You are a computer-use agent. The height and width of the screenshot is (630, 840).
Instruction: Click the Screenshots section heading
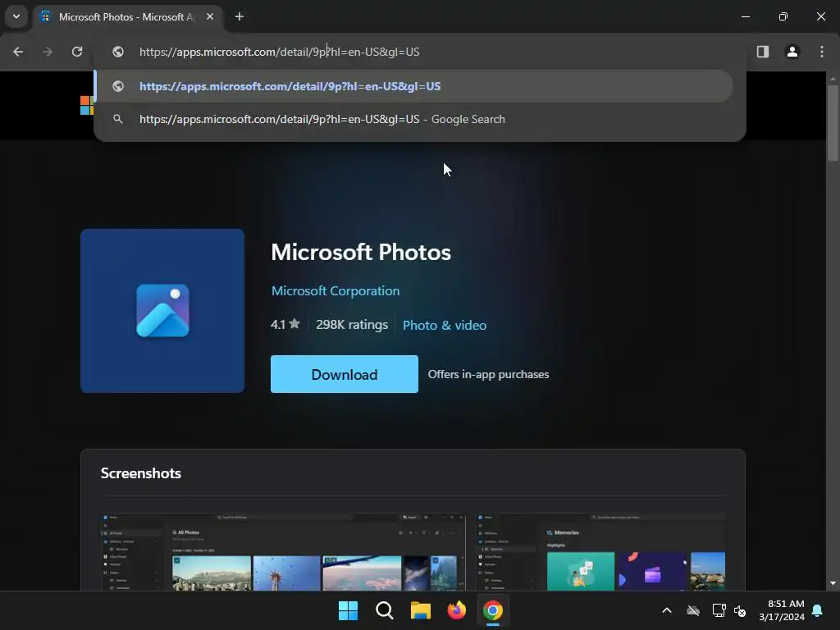141,473
